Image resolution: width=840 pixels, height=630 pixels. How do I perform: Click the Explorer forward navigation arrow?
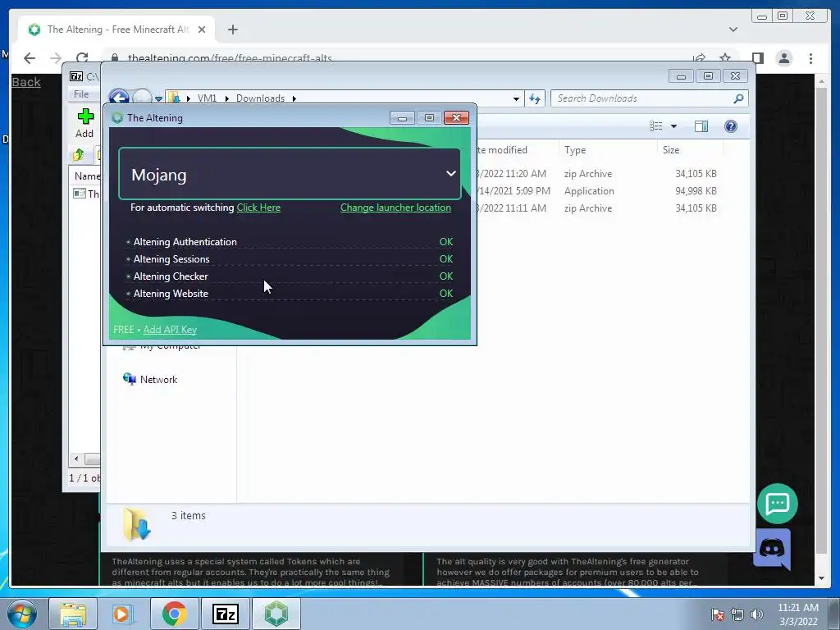pyautogui.click(x=142, y=98)
